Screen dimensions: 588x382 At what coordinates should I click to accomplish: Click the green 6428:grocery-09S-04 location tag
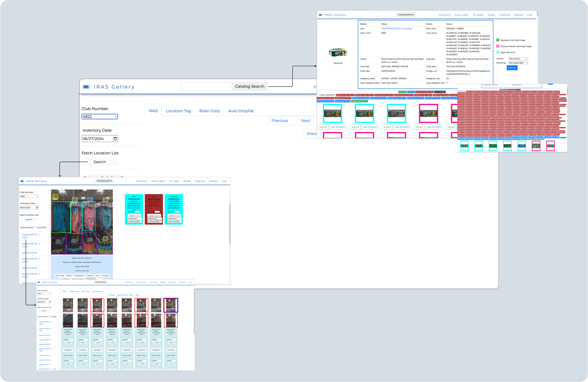pos(359,101)
